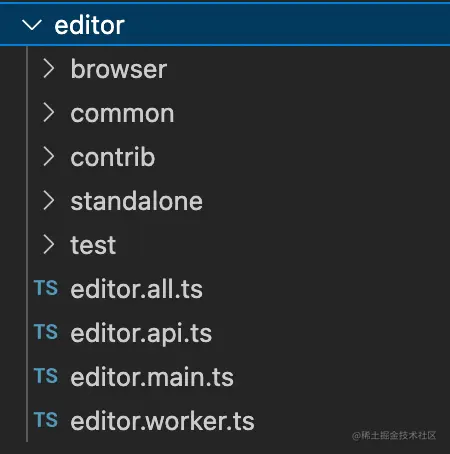Expand the test folder chevron
Screen dimensions: 450x454
coord(49,245)
